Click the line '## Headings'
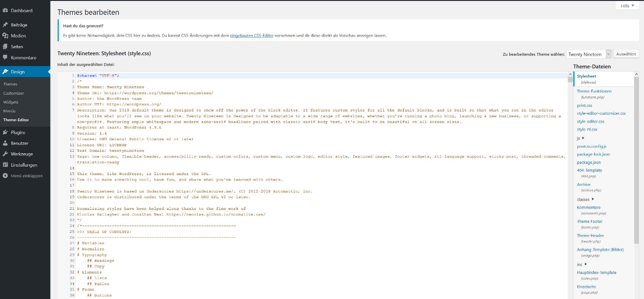The height and width of the screenshot is (299, 644). (x=101, y=260)
